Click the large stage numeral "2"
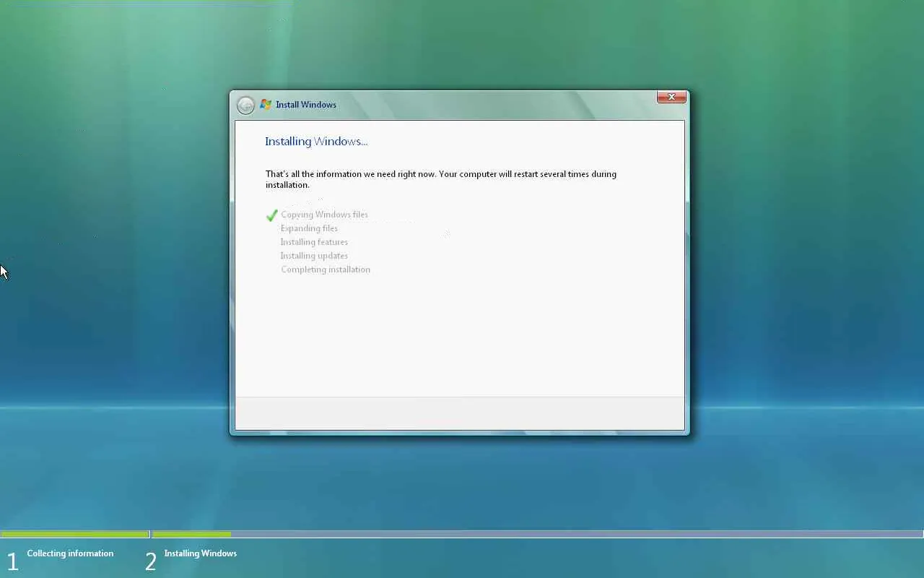Screen dimensions: 924x578 coord(150,561)
